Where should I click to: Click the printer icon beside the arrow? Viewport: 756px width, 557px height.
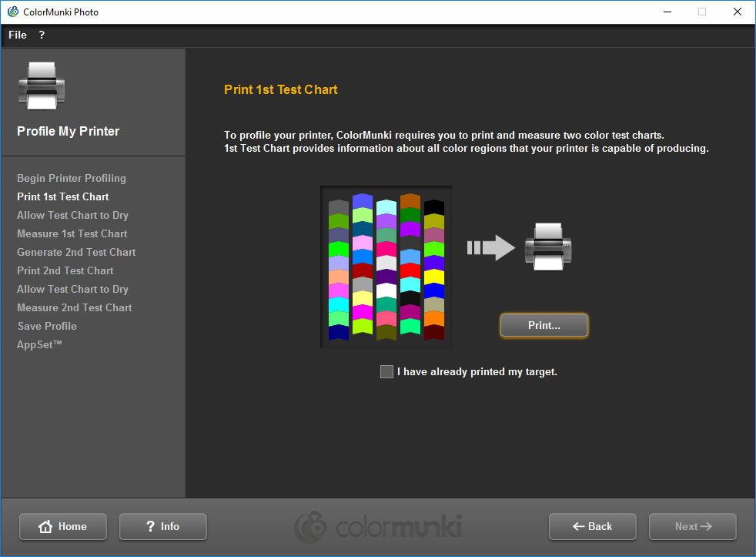548,247
